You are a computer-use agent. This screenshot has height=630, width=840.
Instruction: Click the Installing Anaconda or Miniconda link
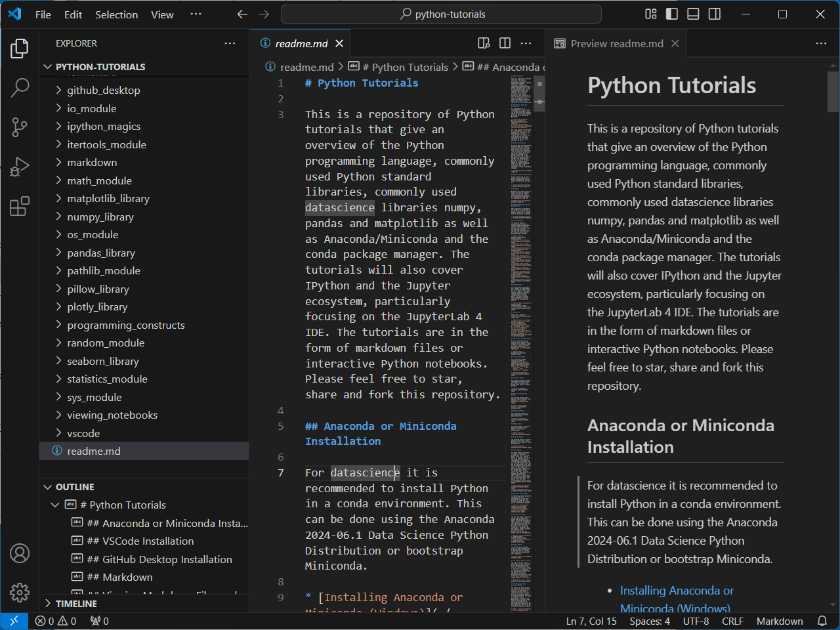677,591
